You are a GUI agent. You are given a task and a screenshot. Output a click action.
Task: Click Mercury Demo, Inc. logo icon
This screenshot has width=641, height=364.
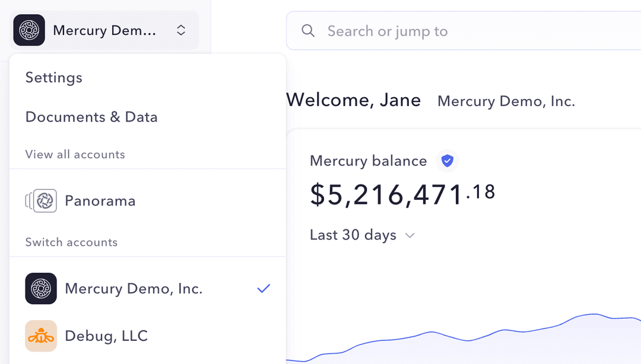(x=41, y=289)
